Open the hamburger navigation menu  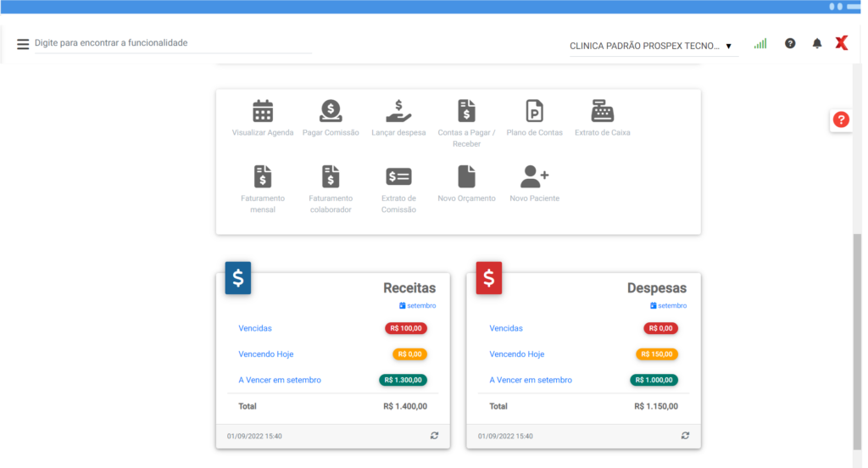[x=23, y=44]
